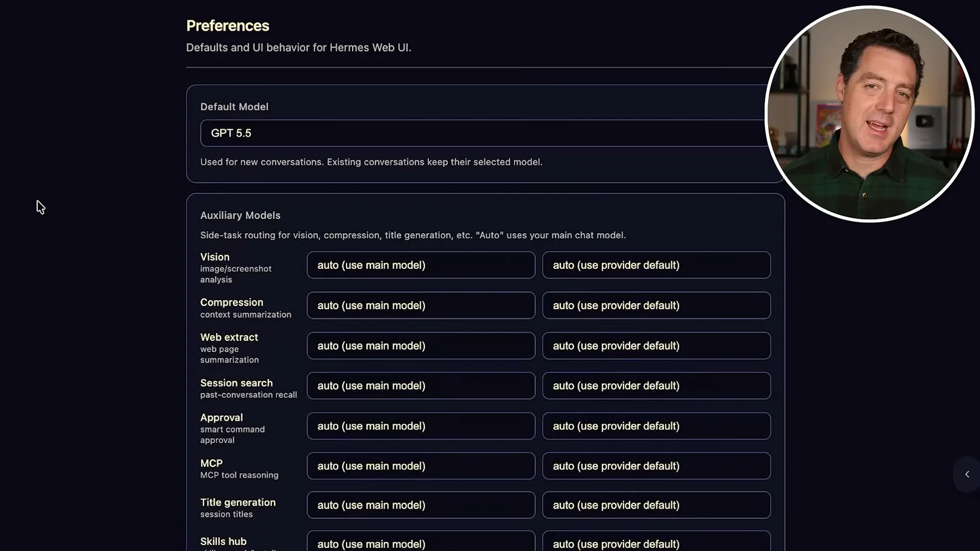Open Title generation provider default dropdown

[657, 505]
